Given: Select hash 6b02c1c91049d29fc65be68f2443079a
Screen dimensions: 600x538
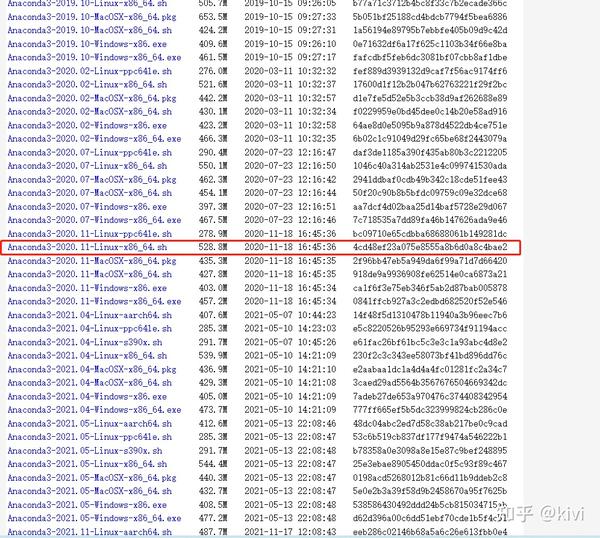Looking at the screenshot, I should click(430, 139).
